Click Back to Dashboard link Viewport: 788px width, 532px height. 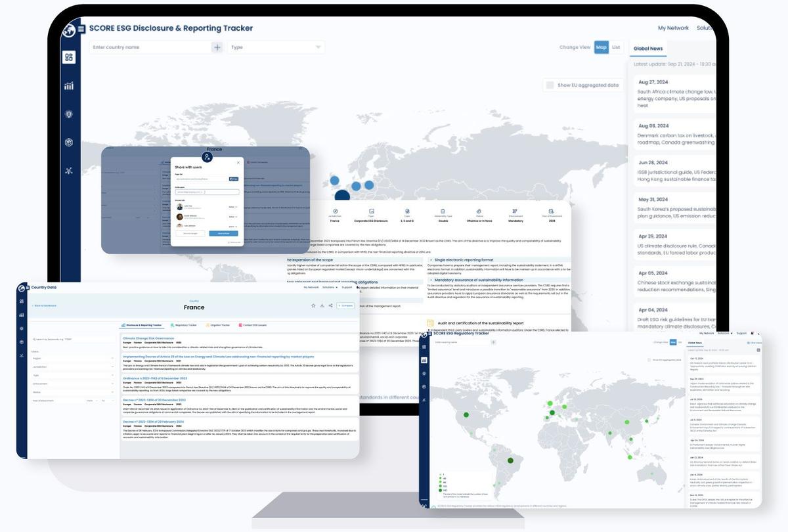(x=45, y=305)
